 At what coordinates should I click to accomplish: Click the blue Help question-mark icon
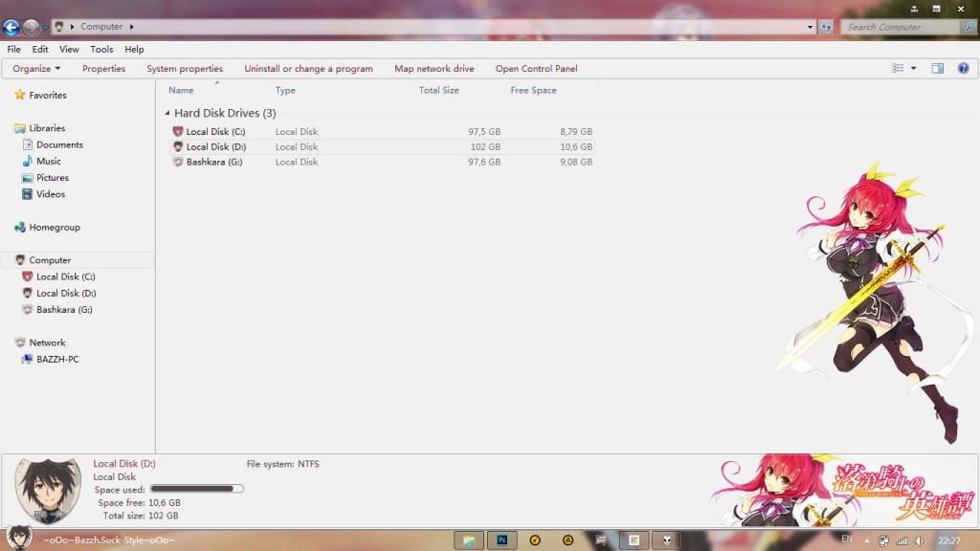[x=962, y=68]
